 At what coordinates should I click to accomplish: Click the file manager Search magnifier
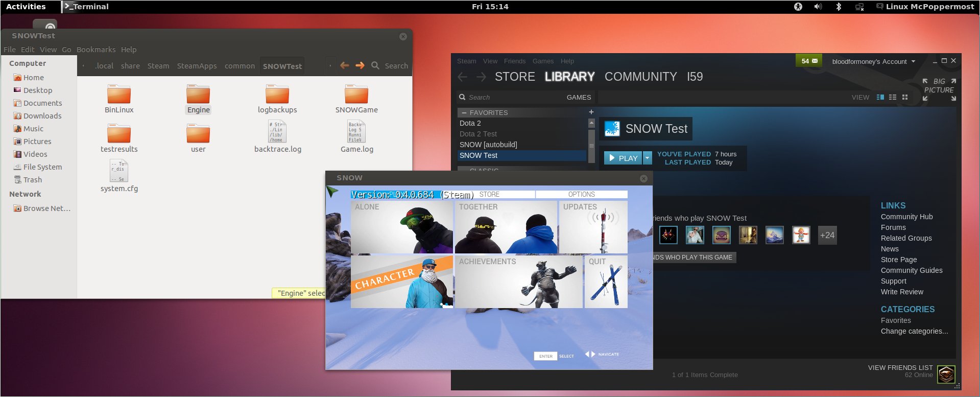375,65
